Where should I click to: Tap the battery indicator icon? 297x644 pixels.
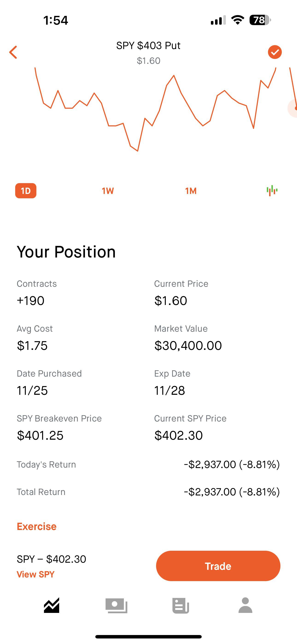260,20
